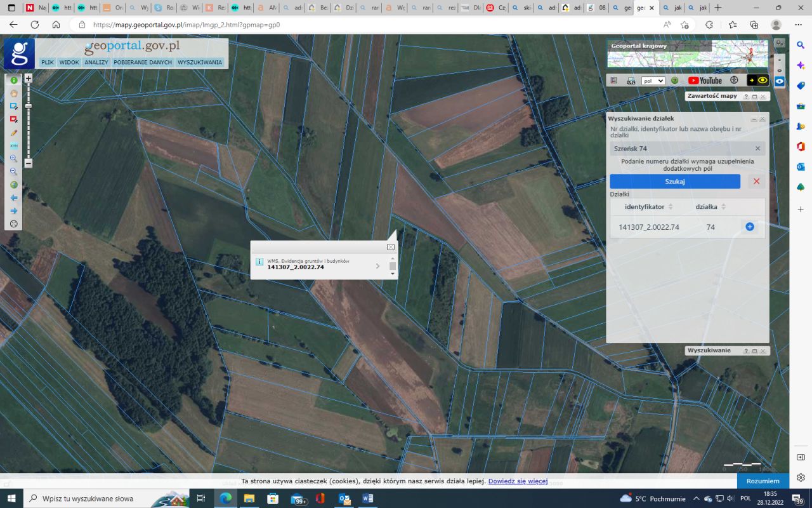Image resolution: width=812 pixels, height=508 pixels.
Task: Select the green info identify tool
Action: coord(13,80)
